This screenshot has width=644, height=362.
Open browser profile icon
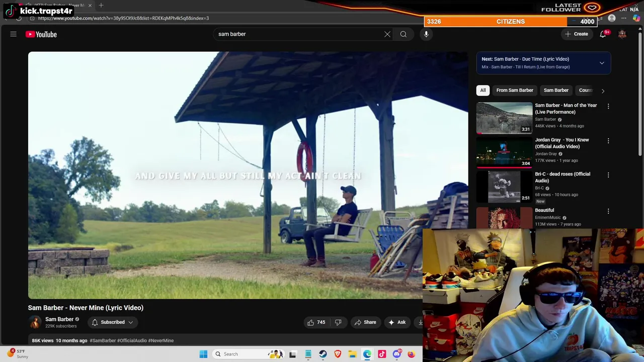(x=612, y=18)
